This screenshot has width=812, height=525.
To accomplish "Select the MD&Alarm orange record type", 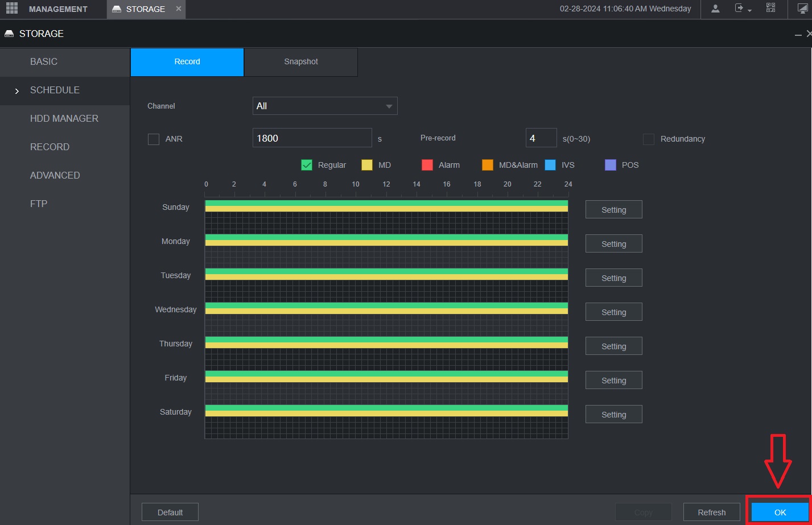I will pyautogui.click(x=488, y=165).
